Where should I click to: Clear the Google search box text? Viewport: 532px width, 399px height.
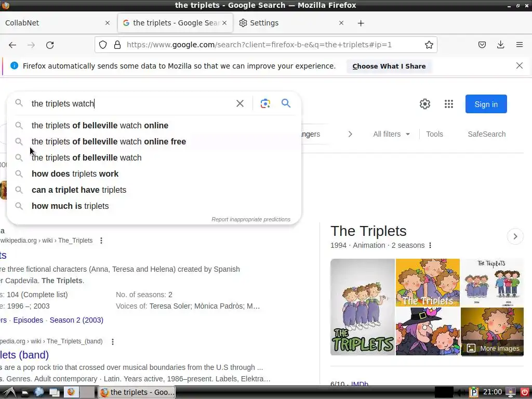point(240,103)
